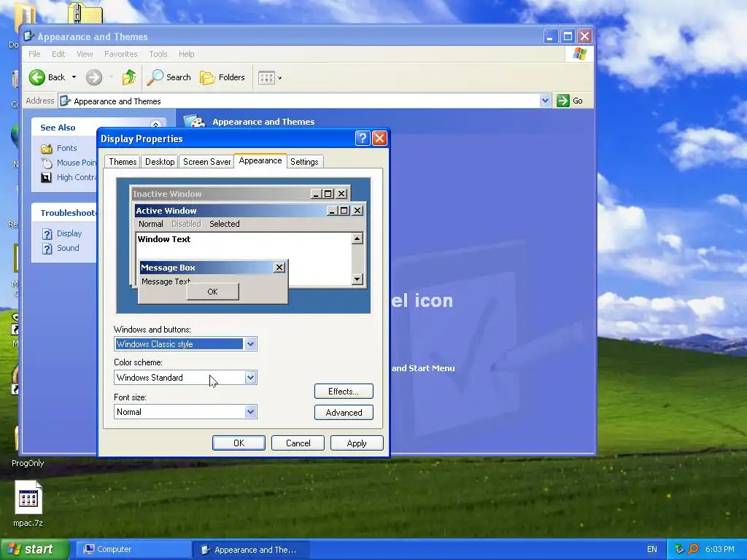Click the Up folder icon in toolbar
747x560 pixels.
point(128,77)
